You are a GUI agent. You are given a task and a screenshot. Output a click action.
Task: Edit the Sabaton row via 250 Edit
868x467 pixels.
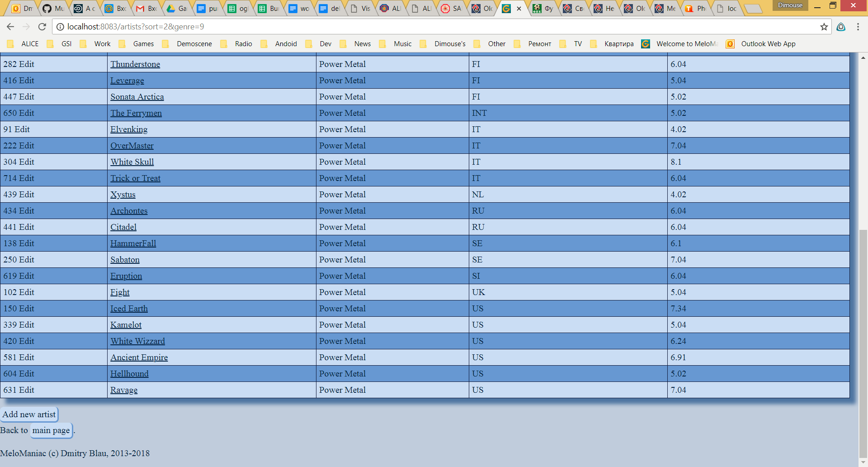(x=19, y=260)
